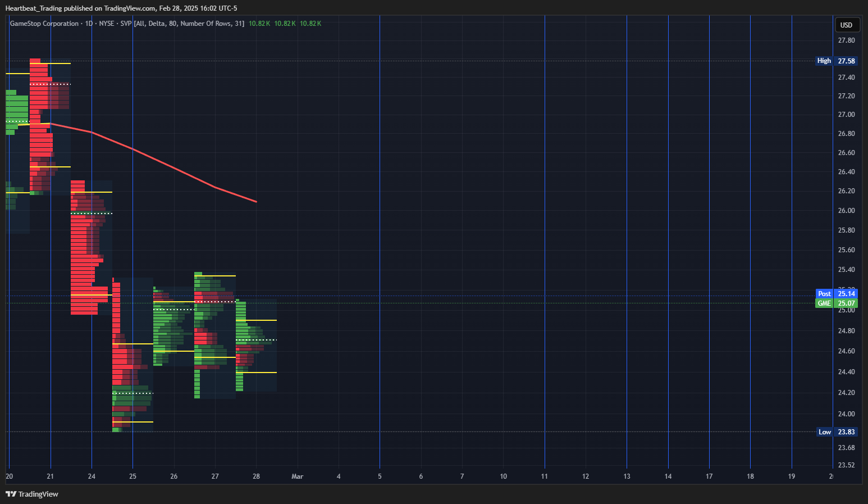The width and height of the screenshot is (868, 504).
Task: Select date 21 on the time axis
Action: tap(51, 476)
